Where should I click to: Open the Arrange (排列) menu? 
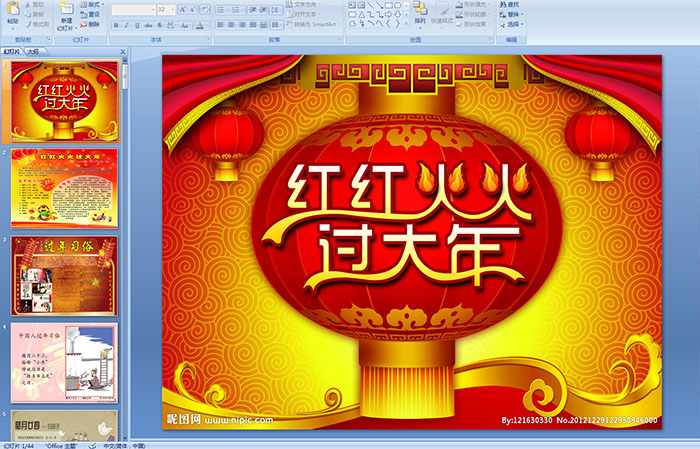tap(420, 14)
